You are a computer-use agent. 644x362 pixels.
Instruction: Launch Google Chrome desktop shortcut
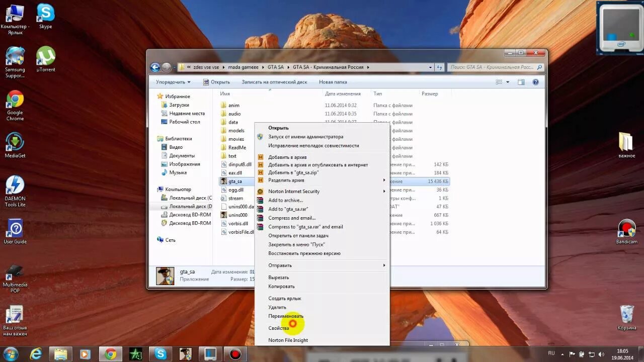pos(15,106)
